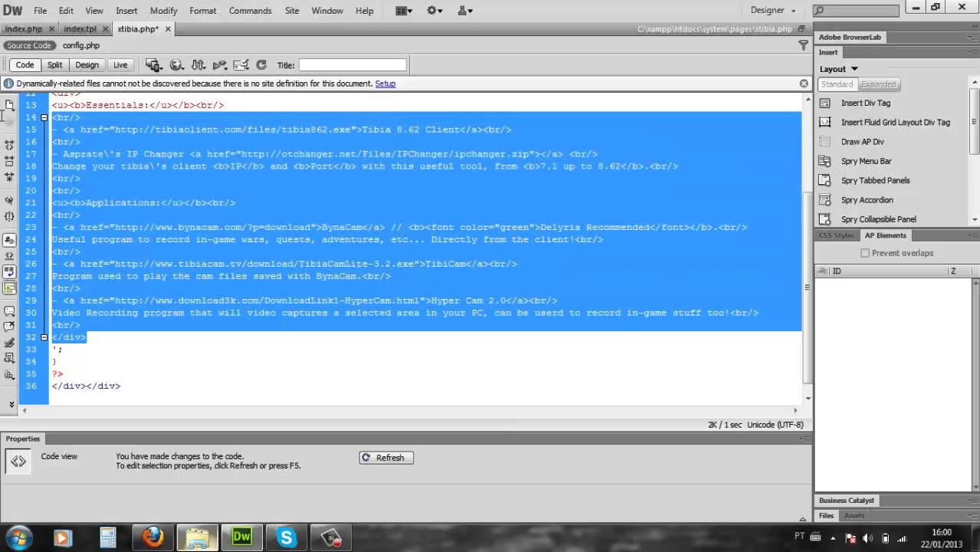Open the File menu
980x552 pixels.
pos(41,11)
